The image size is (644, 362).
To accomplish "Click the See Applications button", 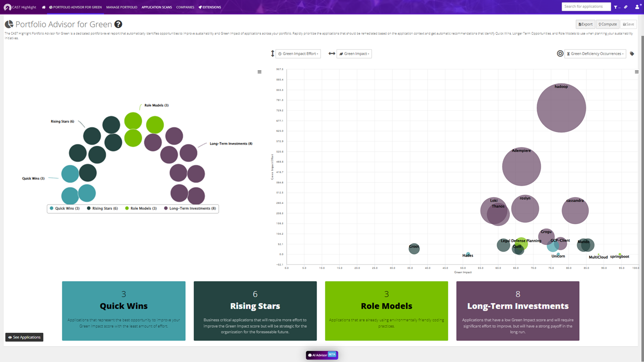I will (x=24, y=337).
